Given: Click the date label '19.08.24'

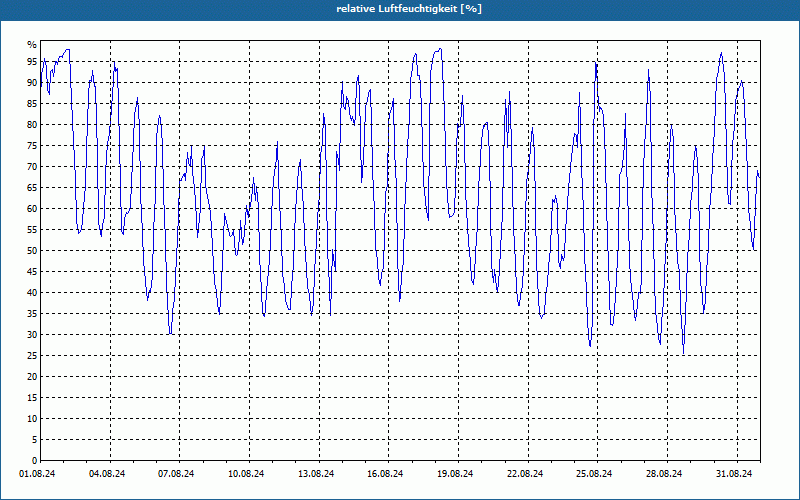Looking at the screenshot, I should (455, 474).
